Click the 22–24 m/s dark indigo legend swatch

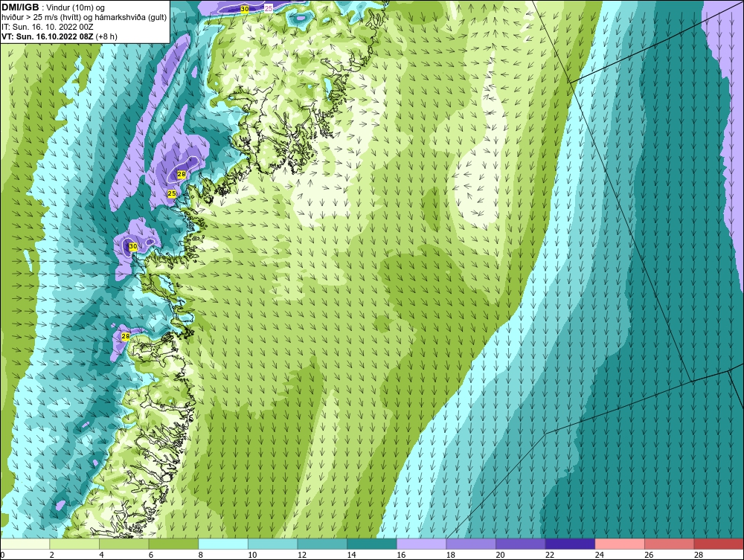(571, 544)
